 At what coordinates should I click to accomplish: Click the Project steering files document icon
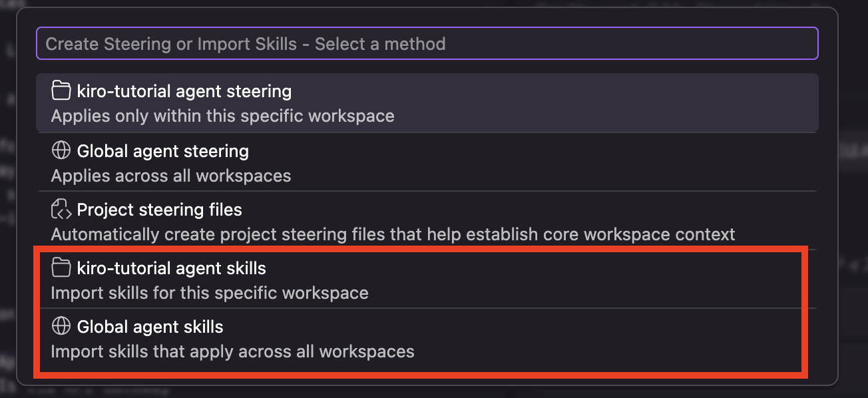coord(61,209)
